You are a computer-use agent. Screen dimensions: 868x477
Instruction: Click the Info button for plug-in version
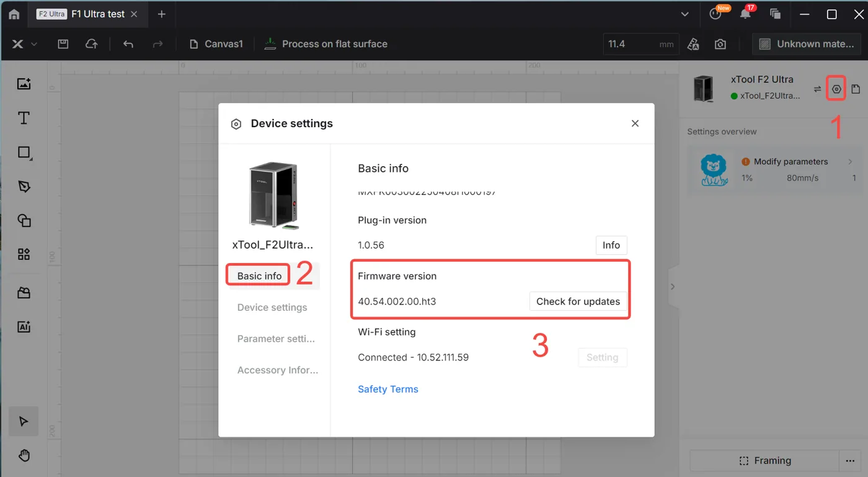pos(611,245)
